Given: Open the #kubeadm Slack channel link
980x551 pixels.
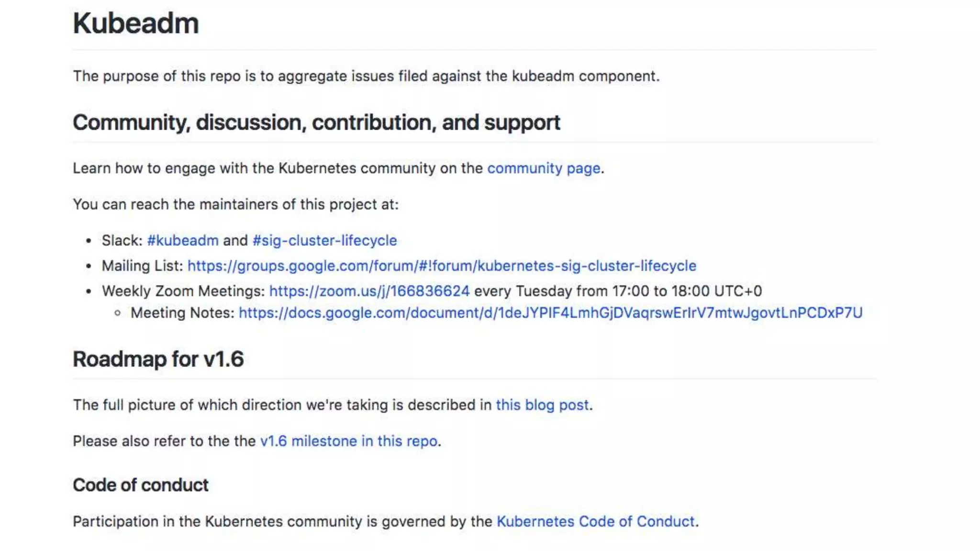Looking at the screenshot, I should click(x=183, y=241).
